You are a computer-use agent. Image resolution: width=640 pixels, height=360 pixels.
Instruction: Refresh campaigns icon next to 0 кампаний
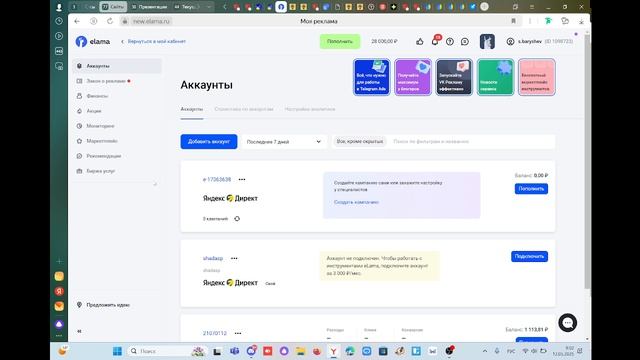coord(237,219)
